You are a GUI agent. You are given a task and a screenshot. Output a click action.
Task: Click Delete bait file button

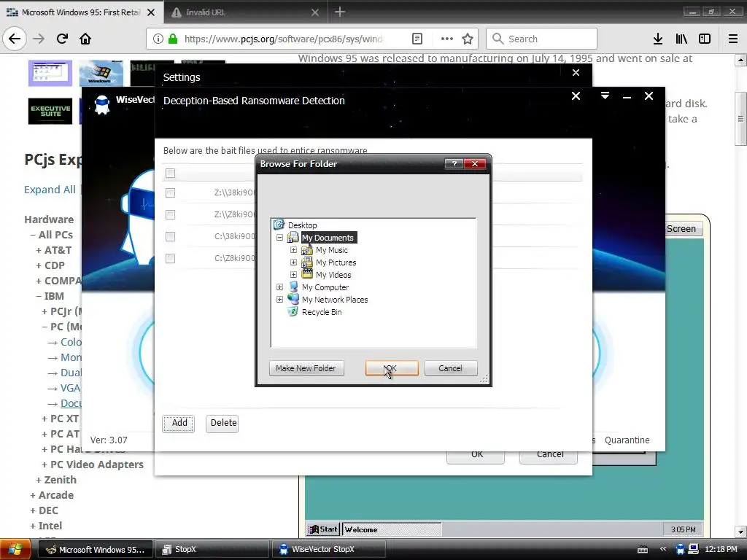coord(223,423)
